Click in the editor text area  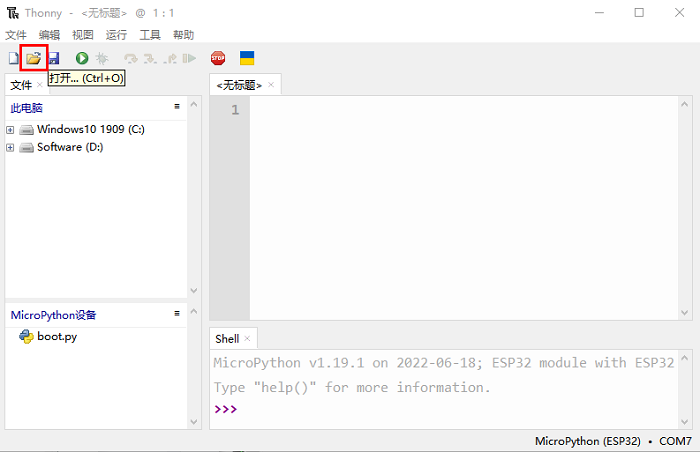click(460, 200)
